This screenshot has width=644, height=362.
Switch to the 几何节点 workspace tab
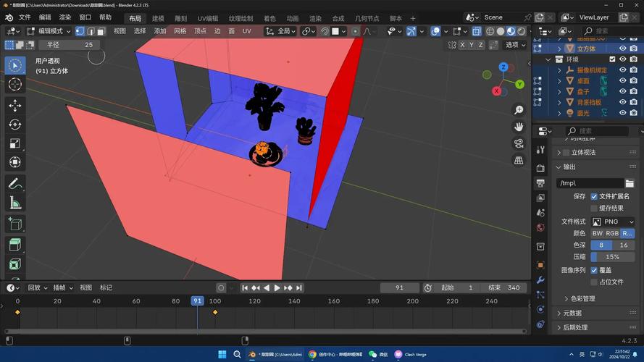[x=367, y=19]
